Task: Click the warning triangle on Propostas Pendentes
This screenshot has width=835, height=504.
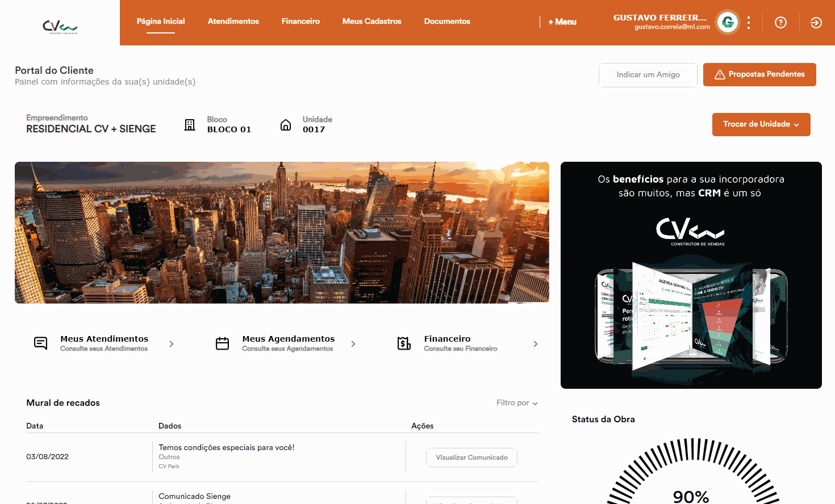Action: click(720, 74)
